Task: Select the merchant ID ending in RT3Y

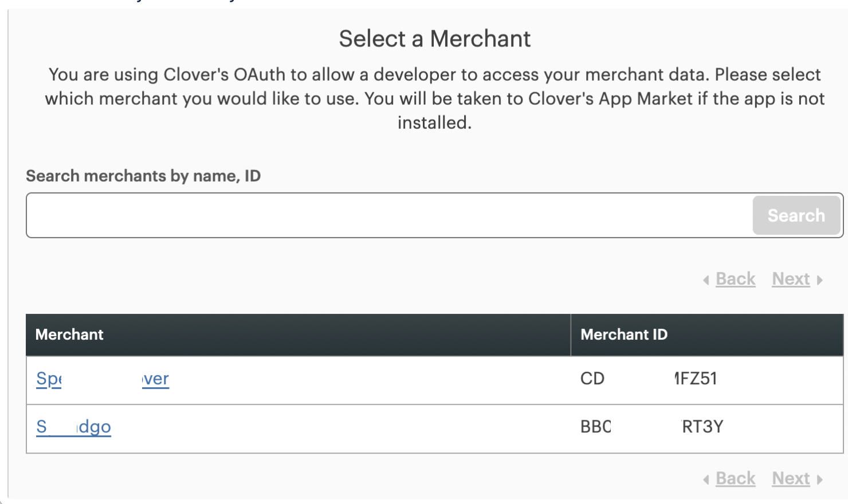Action: pos(702,427)
